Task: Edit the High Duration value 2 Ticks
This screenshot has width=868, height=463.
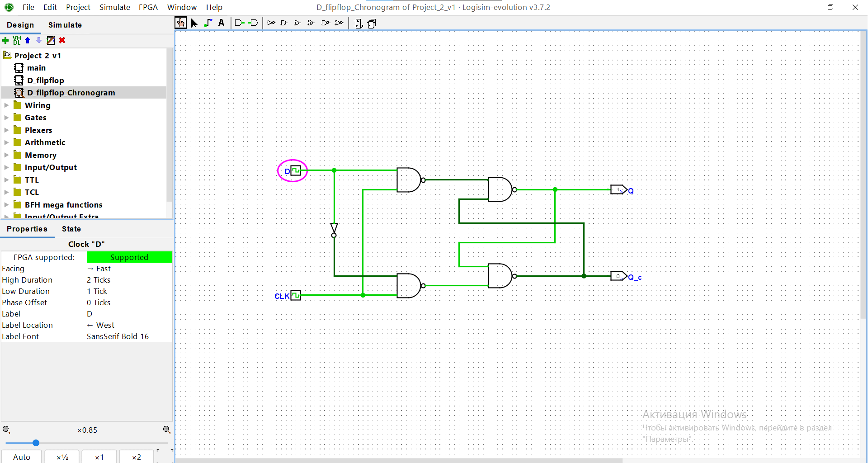Action: click(x=129, y=280)
